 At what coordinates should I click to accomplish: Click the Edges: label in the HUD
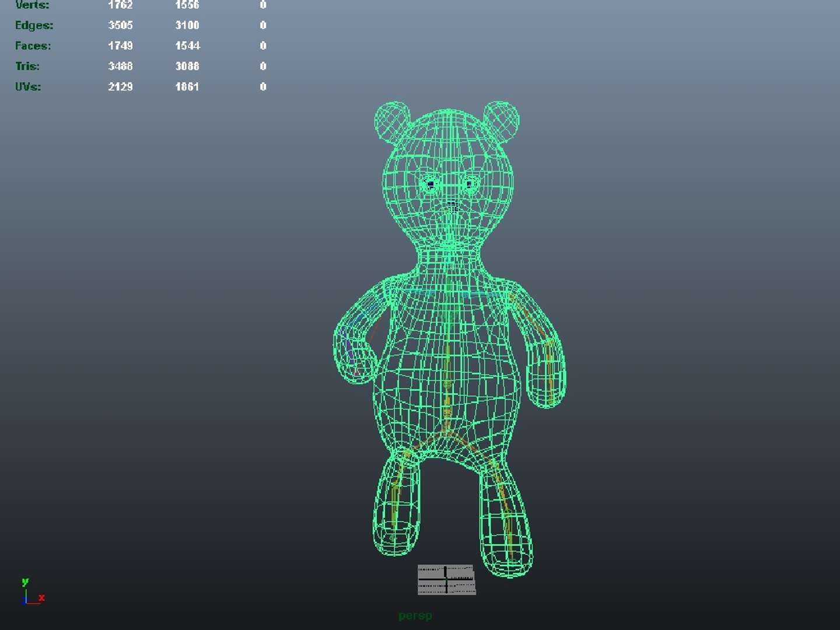pyautogui.click(x=34, y=25)
